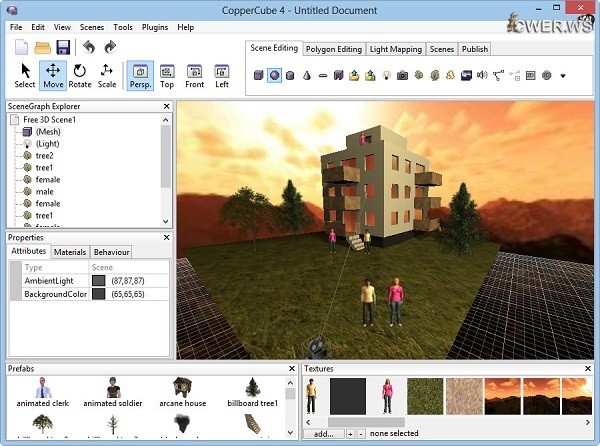Screen dimensions: 600x446
Task: Insert a light using the bulb icon
Action: point(385,75)
